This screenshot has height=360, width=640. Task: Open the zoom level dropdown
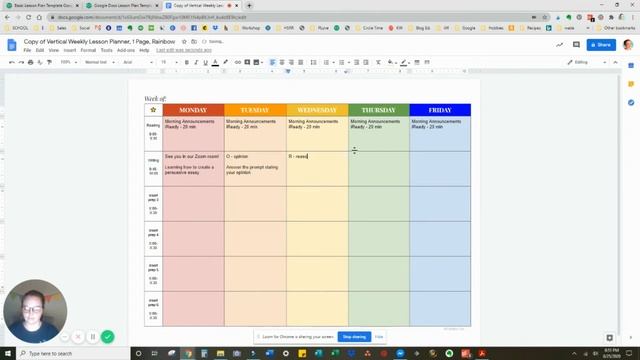[x=69, y=62]
